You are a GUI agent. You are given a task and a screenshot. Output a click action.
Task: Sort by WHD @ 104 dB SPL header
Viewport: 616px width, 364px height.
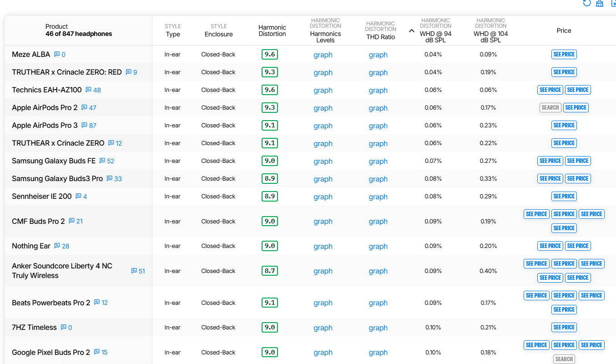[491, 30]
